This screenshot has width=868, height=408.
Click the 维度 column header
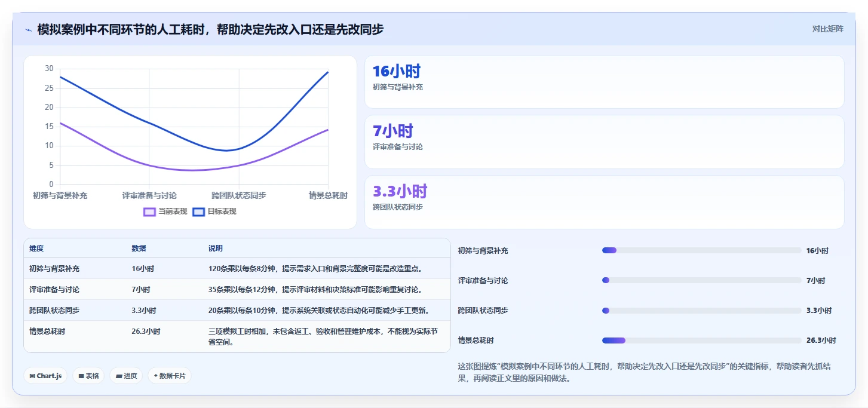pyautogui.click(x=36, y=249)
